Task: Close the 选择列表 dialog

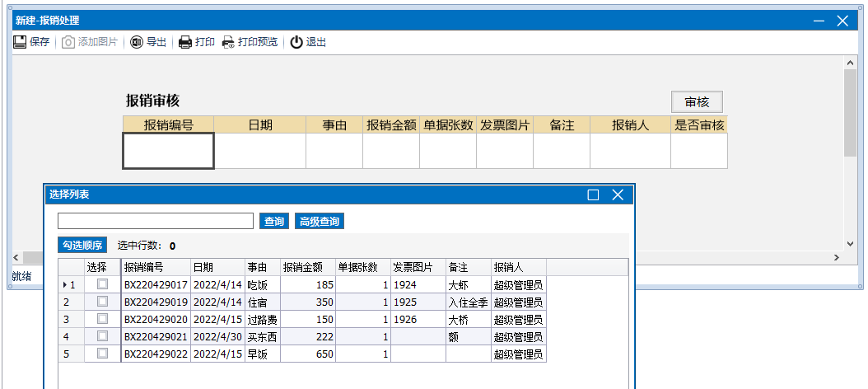Action: 618,195
